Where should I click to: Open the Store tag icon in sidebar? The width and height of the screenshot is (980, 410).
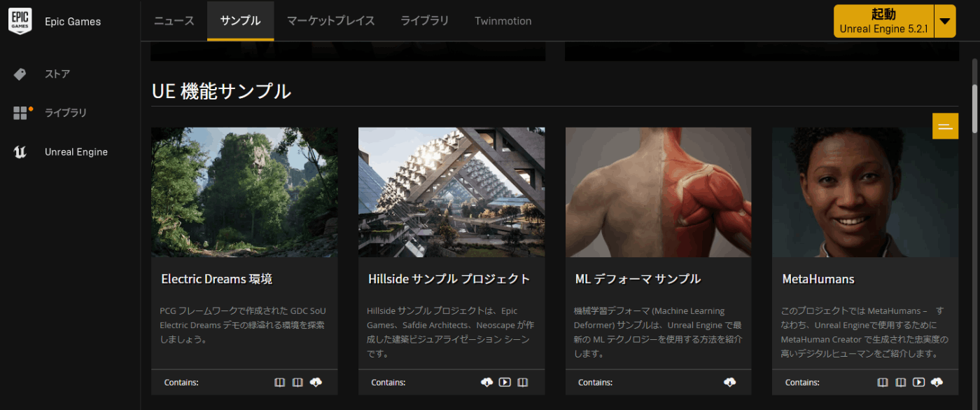point(20,74)
